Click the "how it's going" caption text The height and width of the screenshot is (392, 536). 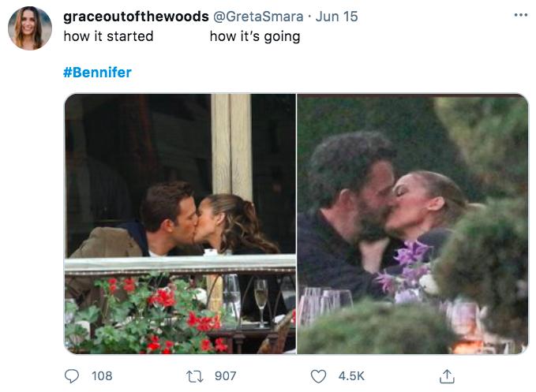click(x=254, y=36)
